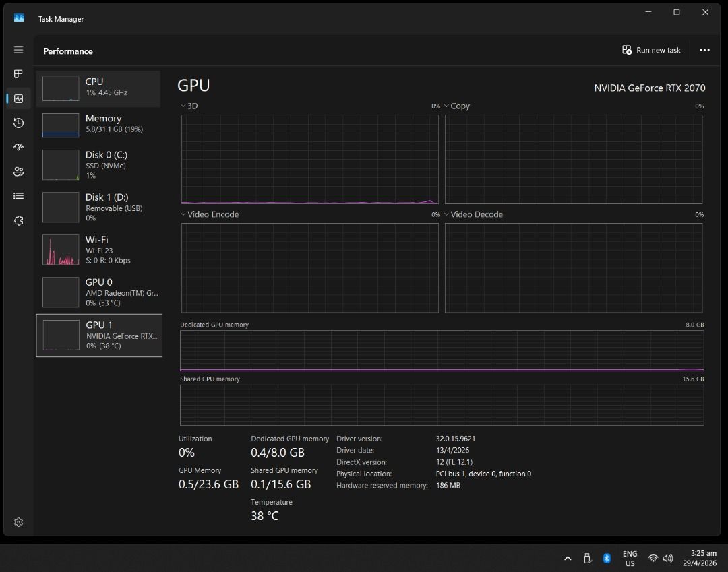View the GPU 0 AMD Radeon graph thumbnail
This screenshot has width=728, height=572.
[x=60, y=292]
